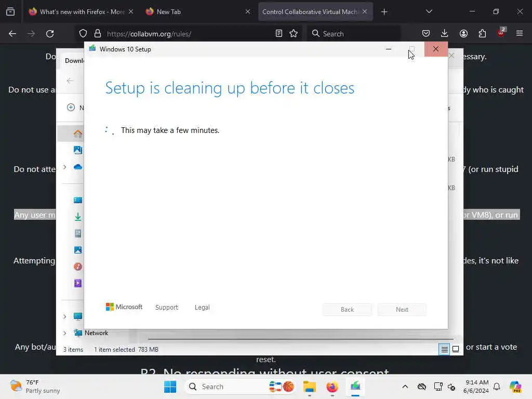The height and width of the screenshot is (399, 532).
Task: Click the disabled Next button
Action: click(402, 310)
